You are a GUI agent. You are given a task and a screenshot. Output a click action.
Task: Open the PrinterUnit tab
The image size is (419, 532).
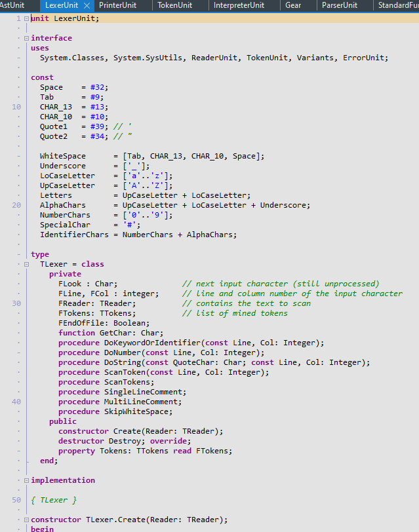[x=117, y=5]
